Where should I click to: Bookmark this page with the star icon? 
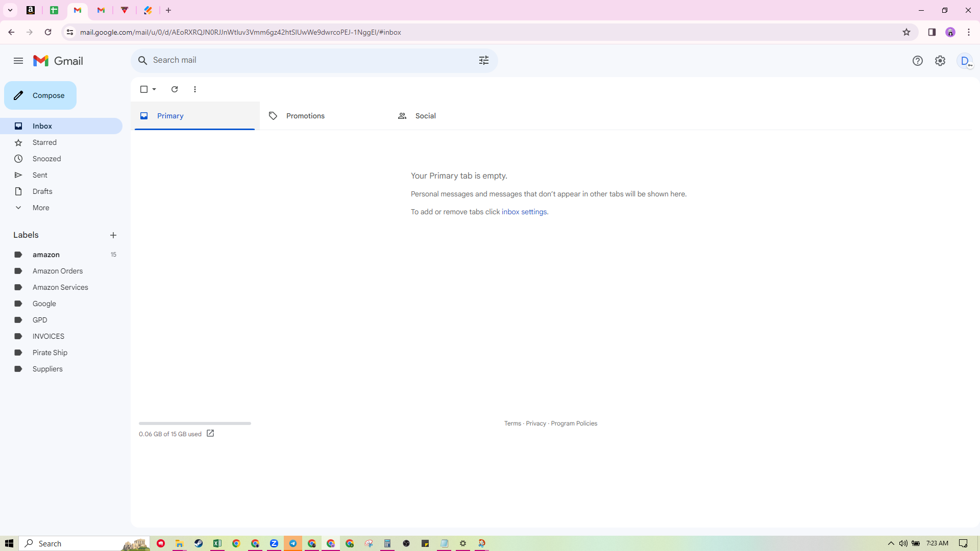(906, 32)
